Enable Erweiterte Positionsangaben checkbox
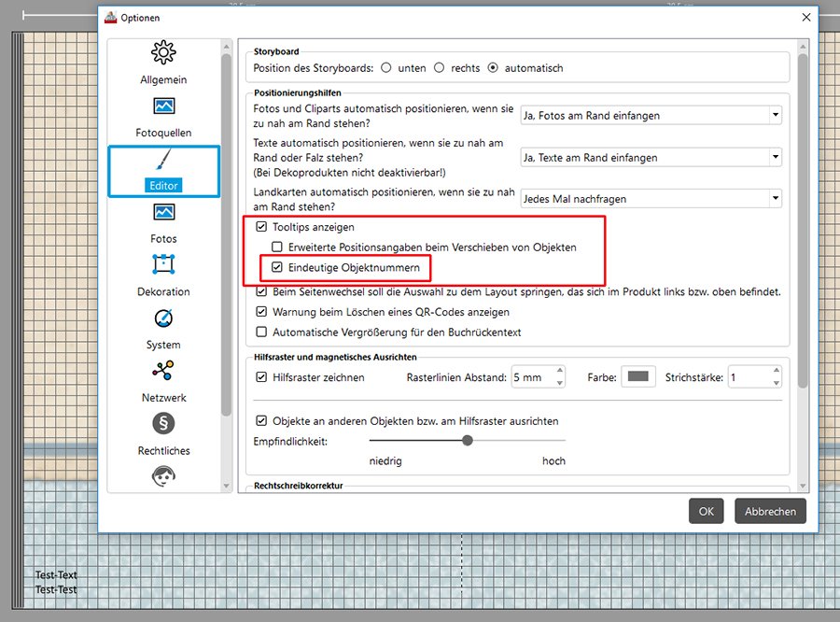This screenshot has height=622, width=840. 277,247
